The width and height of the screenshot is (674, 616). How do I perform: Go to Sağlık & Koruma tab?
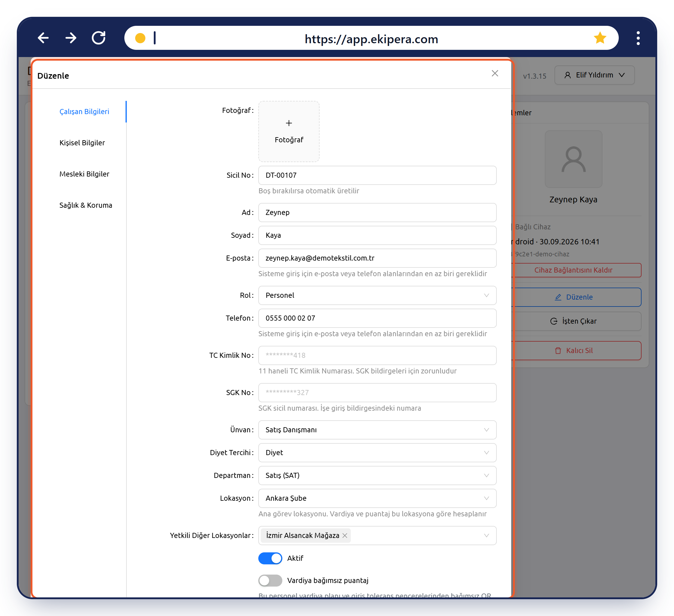coord(86,205)
